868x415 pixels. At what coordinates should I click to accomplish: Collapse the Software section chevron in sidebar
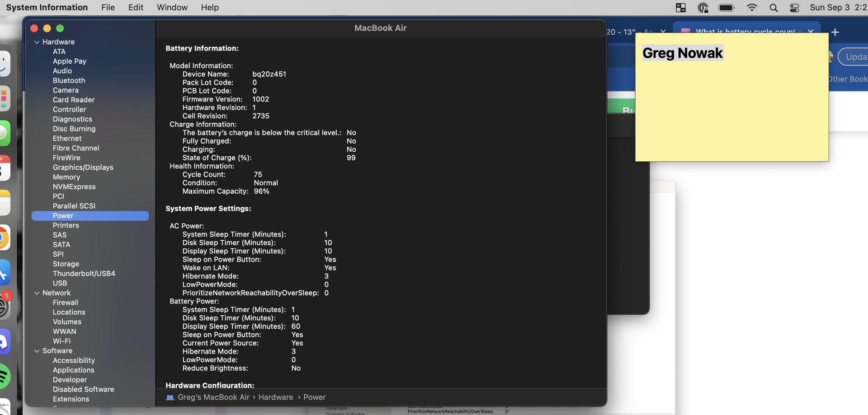click(37, 351)
